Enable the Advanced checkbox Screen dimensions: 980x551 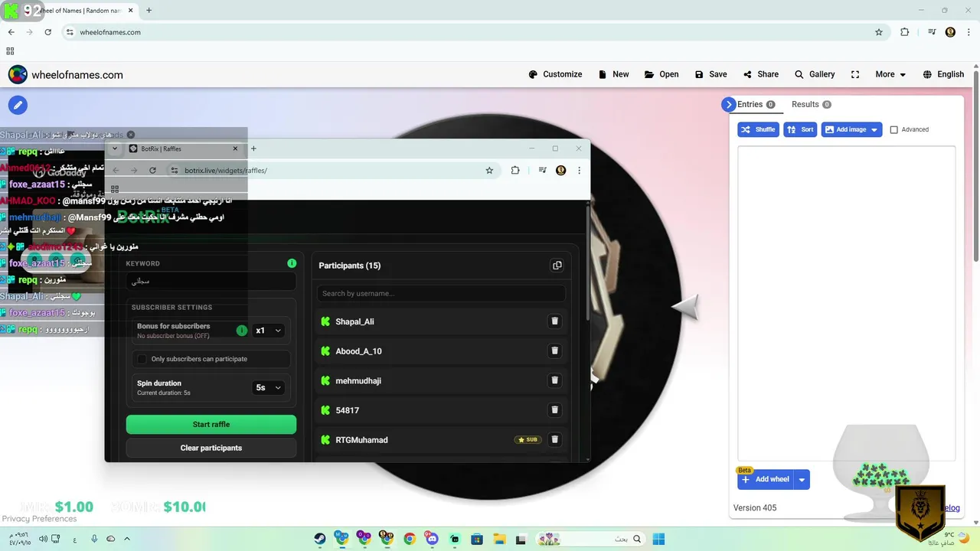893,130
